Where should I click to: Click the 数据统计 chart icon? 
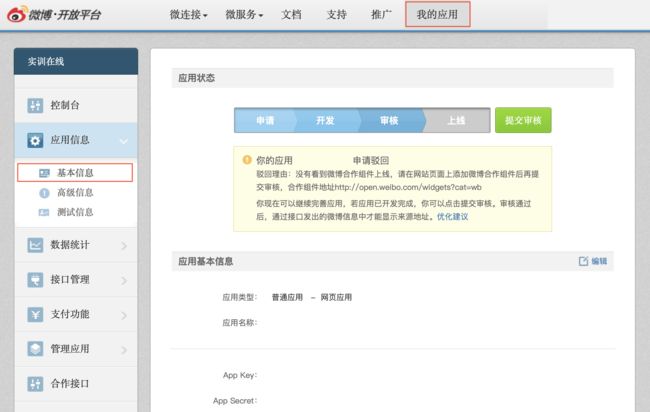[35, 245]
